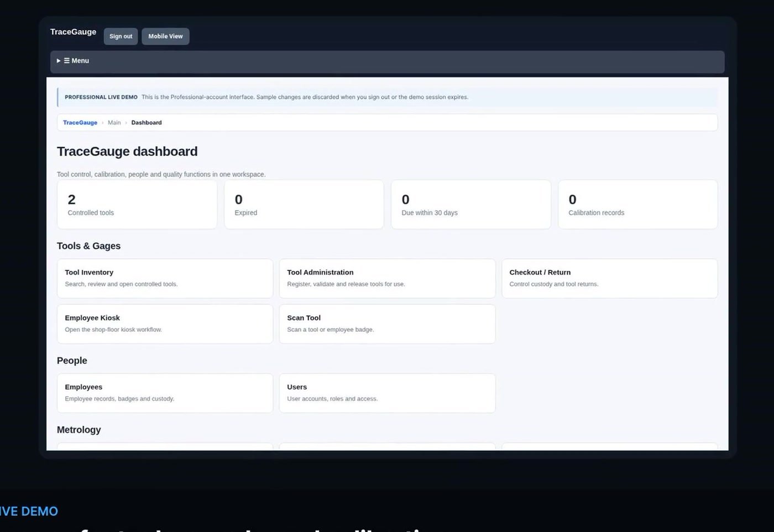Go to Main in the breadcrumb
The height and width of the screenshot is (532, 774).
click(114, 123)
